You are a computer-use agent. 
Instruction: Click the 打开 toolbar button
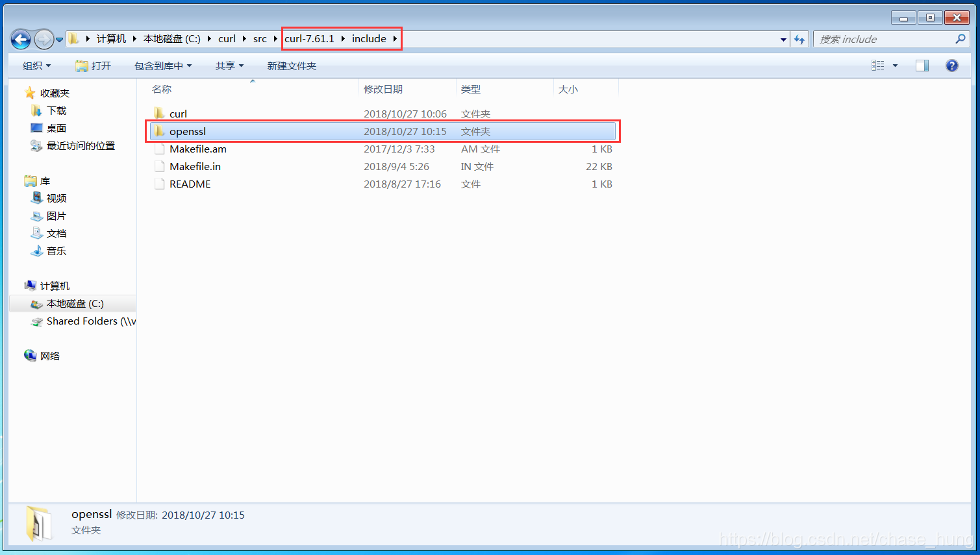(93, 66)
